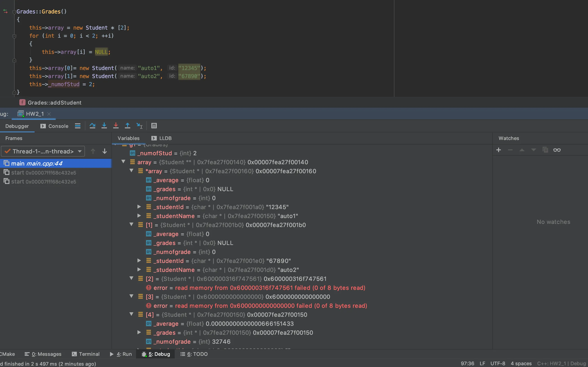Select the start frame below main
Screen dimensions: 588x367
click(44, 173)
